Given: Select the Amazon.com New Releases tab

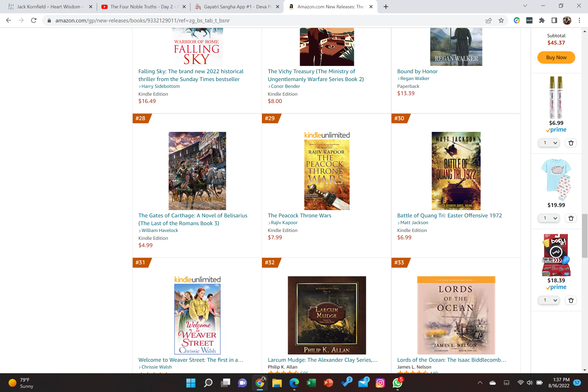Looking at the screenshot, I should (x=330, y=7).
